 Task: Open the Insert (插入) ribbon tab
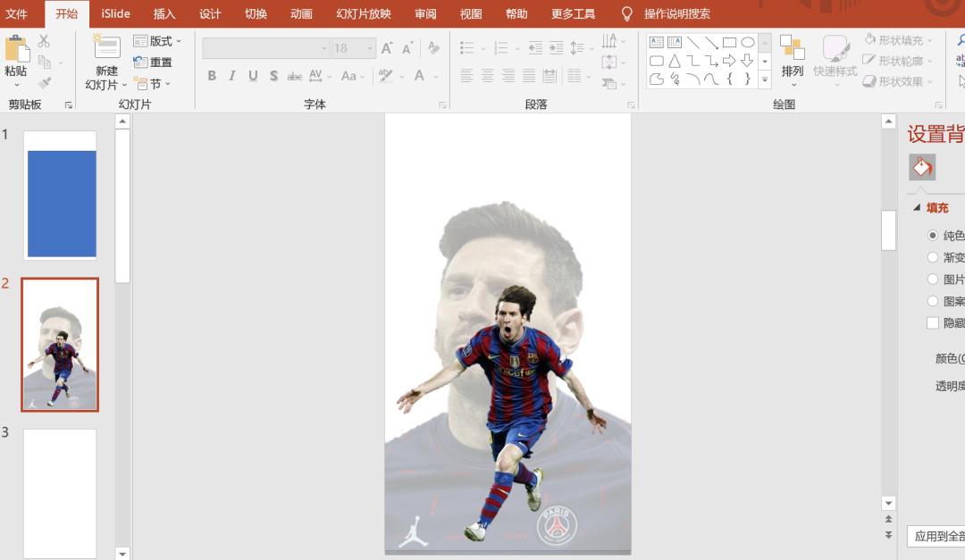(164, 13)
